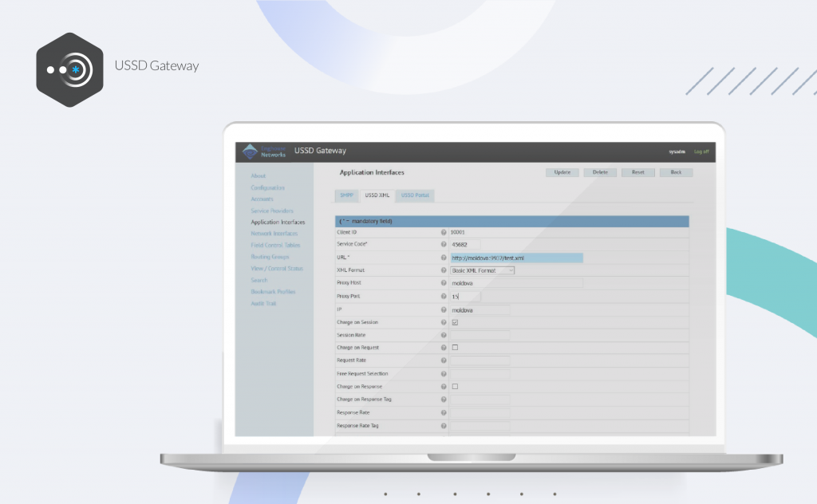Uncheck the Charge on Session checkbox
Screen dimensions: 817x504
tap(455, 322)
